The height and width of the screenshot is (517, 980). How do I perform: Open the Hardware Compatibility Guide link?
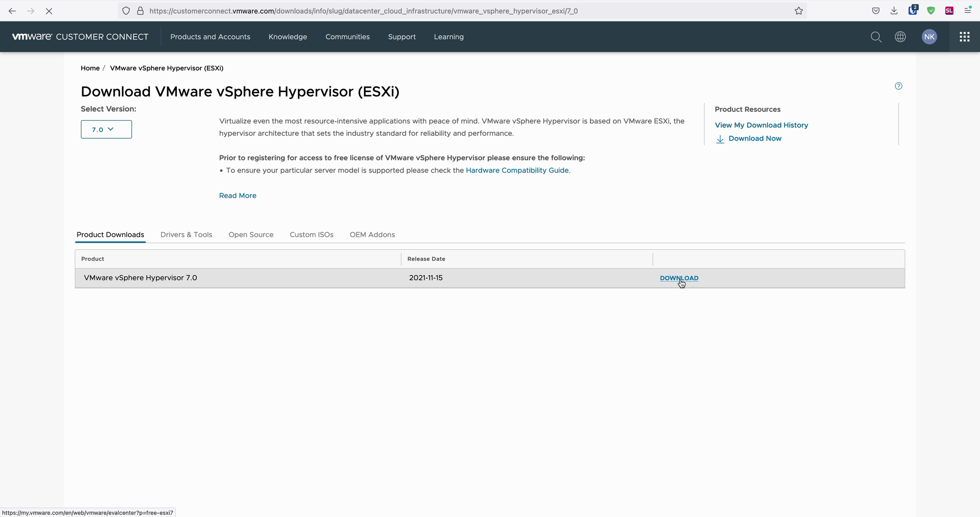tap(517, 170)
